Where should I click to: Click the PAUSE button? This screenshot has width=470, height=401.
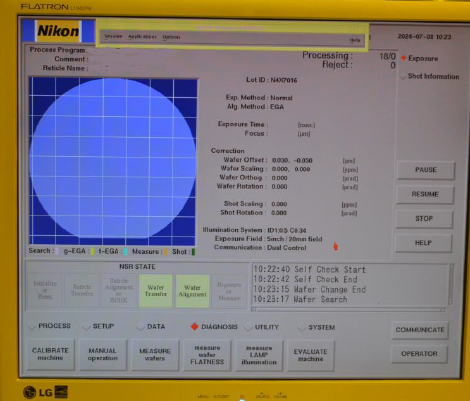coord(426,170)
